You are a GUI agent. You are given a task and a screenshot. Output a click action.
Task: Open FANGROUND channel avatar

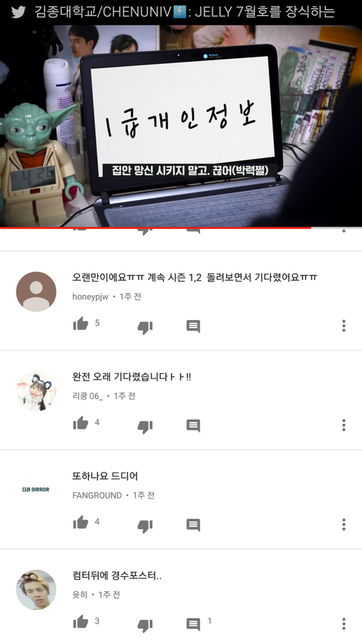[36, 490]
